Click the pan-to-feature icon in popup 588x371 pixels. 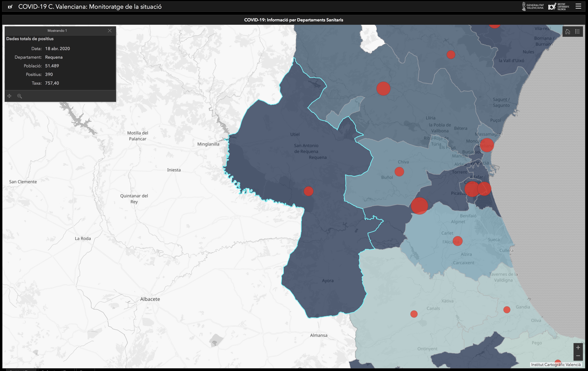click(9, 96)
